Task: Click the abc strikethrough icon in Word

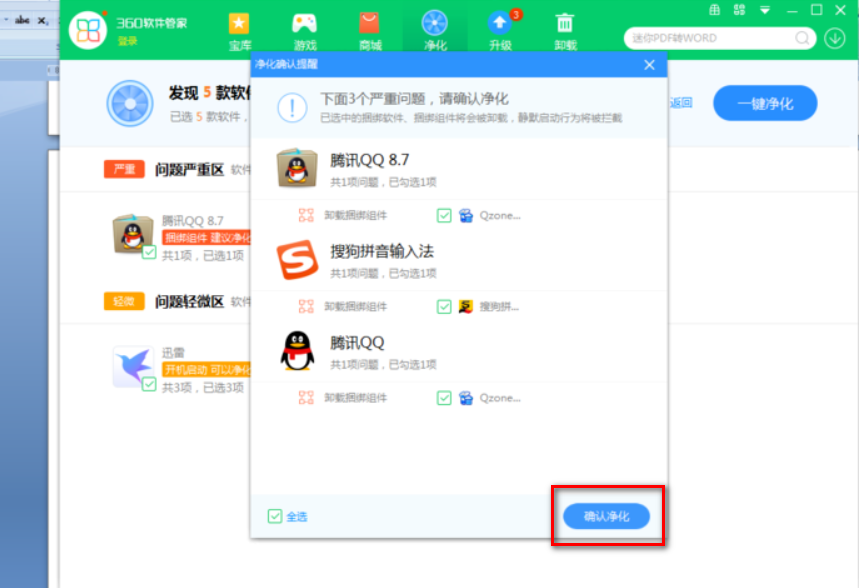Action: (22, 20)
